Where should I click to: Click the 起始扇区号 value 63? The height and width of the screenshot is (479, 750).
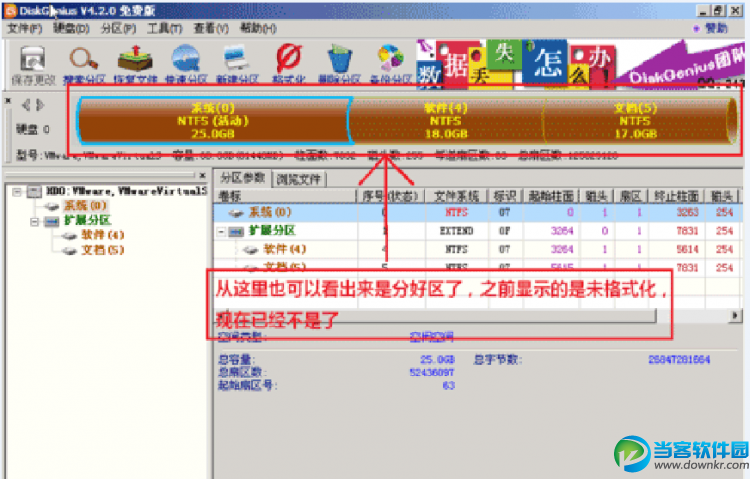pos(449,385)
